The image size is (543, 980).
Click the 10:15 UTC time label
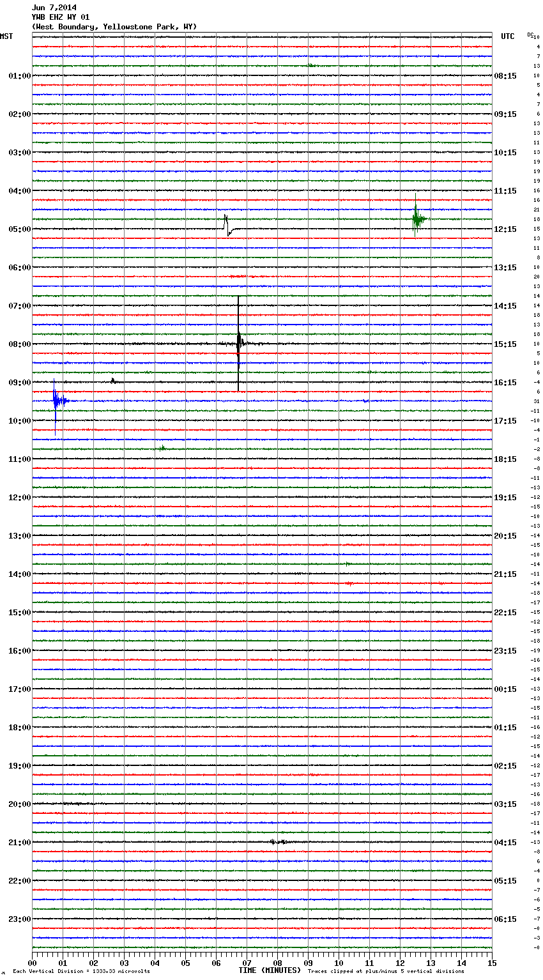tap(505, 153)
